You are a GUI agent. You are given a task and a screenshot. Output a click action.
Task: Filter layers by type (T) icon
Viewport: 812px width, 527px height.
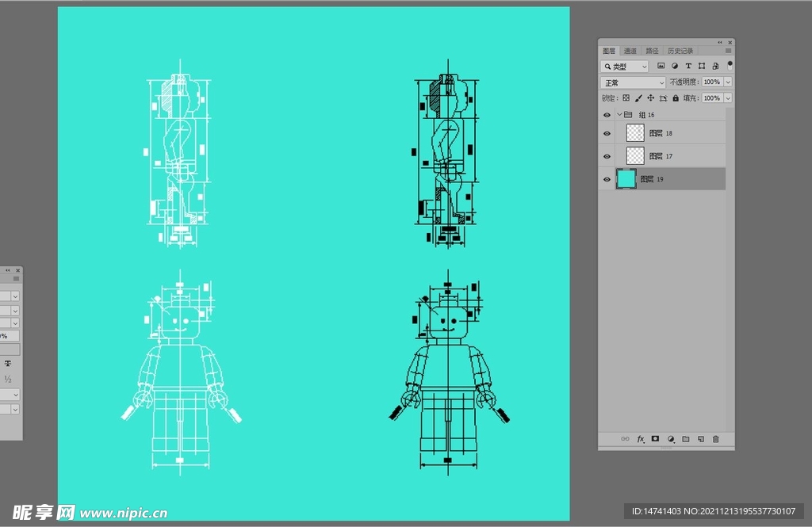(x=688, y=66)
